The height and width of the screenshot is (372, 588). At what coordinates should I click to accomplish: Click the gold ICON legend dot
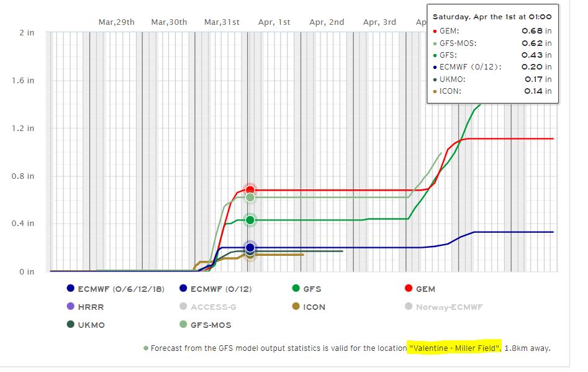[x=296, y=307]
